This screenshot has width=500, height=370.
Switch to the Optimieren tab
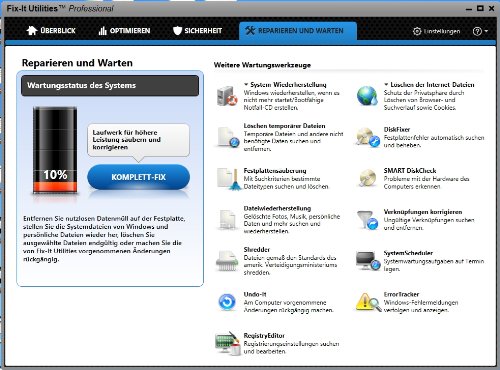124,31
